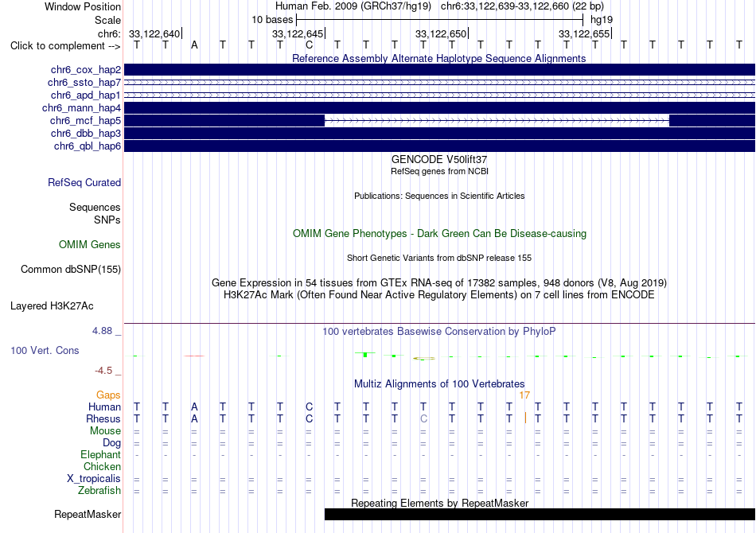The image size is (756, 533).
Task: Click the chr6_cox_hap2 alignment bar
Action: pyautogui.click(x=439, y=69)
